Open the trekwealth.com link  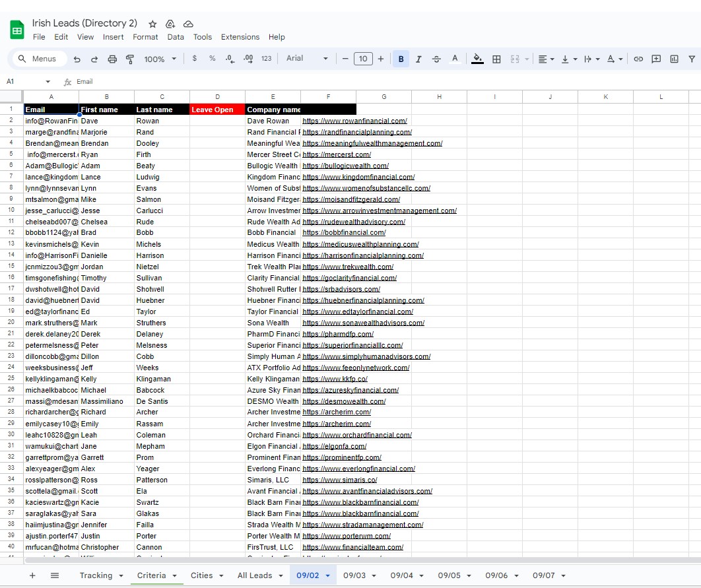click(x=348, y=267)
